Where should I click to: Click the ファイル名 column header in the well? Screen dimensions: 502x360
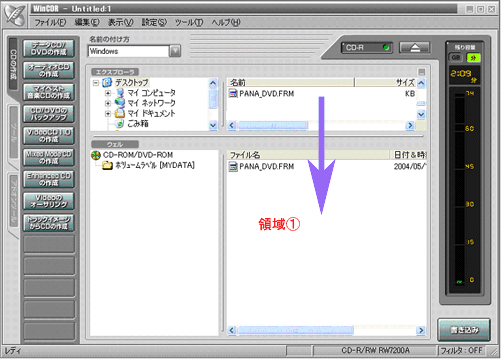(308, 155)
